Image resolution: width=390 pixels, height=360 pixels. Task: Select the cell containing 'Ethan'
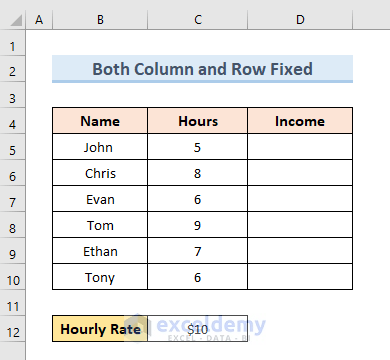click(100, 251)
